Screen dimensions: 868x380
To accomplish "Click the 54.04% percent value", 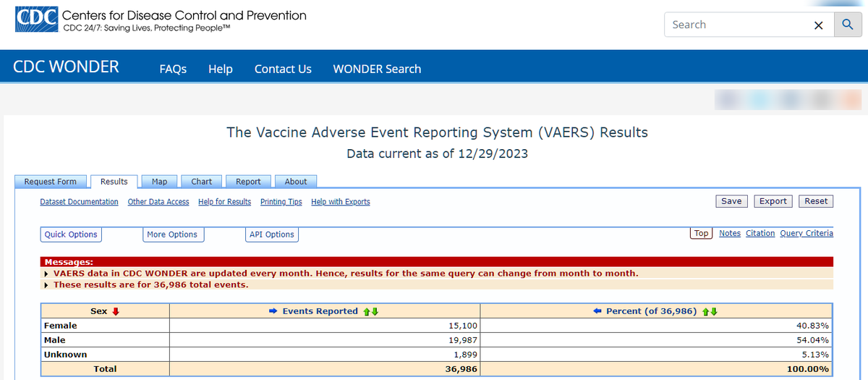I will pyautogui.click(x=812, y=340).
